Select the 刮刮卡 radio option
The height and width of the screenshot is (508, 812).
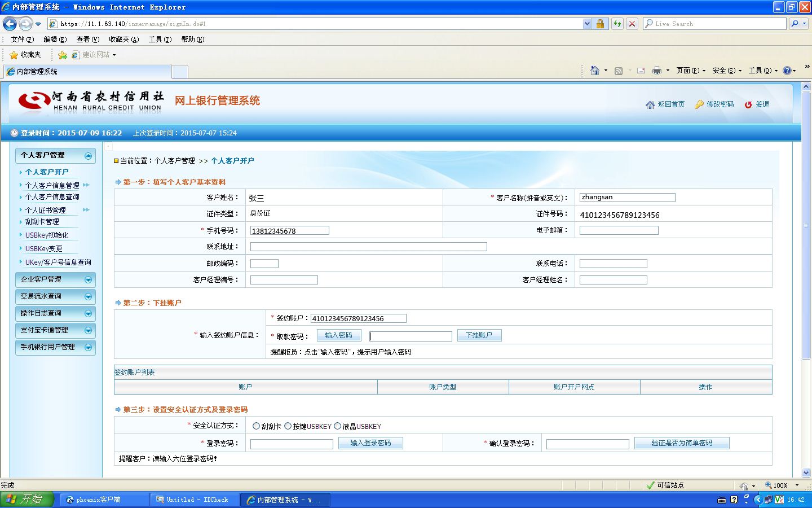pos(257,426)
